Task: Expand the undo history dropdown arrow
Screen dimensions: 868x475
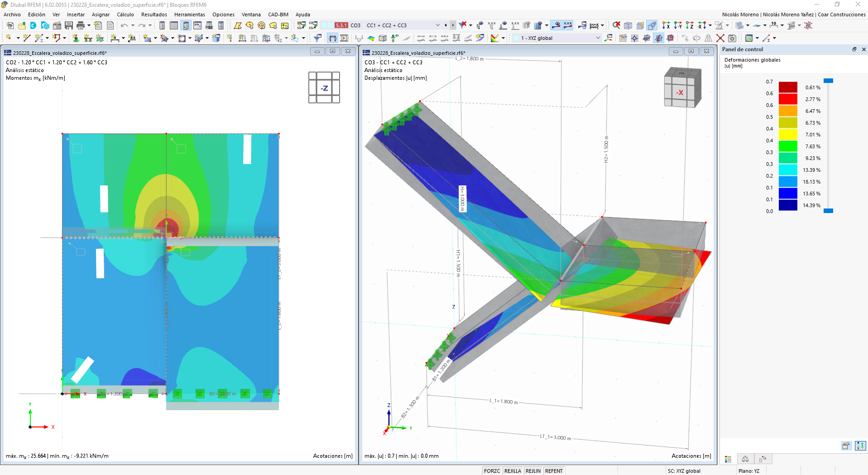Action: 133,25
